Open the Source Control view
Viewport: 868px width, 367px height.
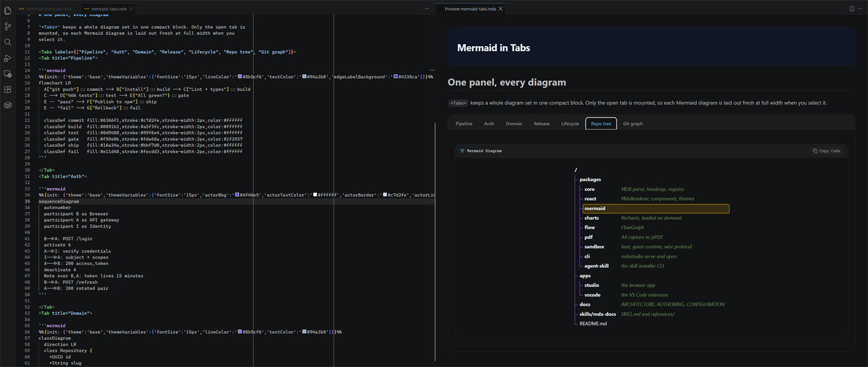(8, 26)
